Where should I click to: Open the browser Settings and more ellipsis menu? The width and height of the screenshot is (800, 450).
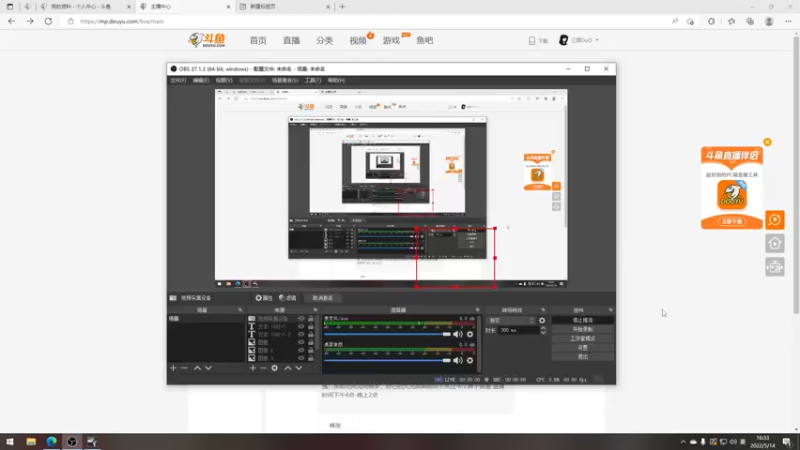click(x=788, y=21)
